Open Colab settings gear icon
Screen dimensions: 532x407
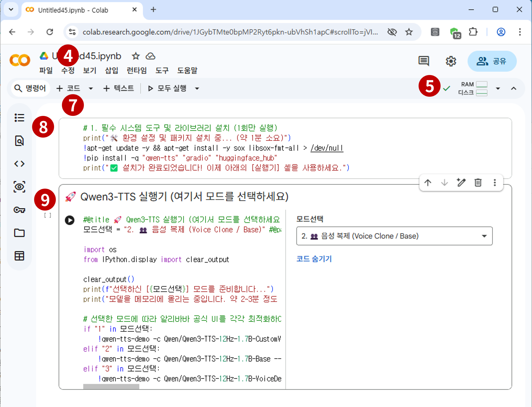pyautogui.click(x=451, y=61)
